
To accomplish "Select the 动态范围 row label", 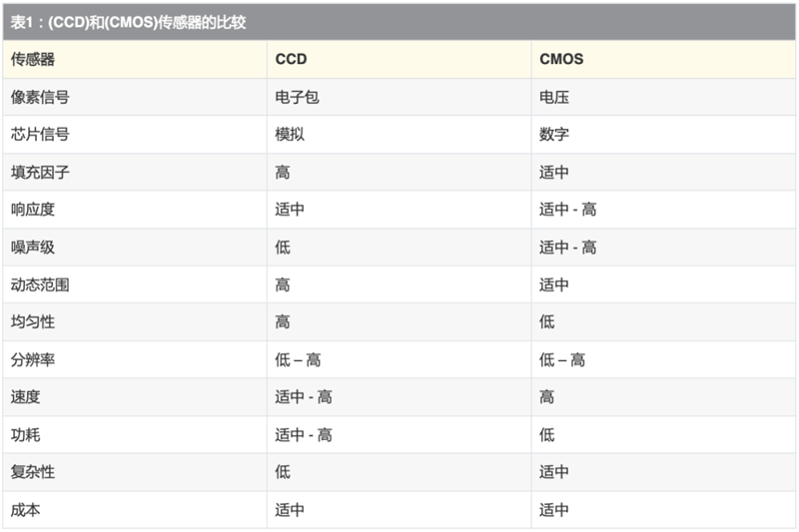I will pos(40,284).
